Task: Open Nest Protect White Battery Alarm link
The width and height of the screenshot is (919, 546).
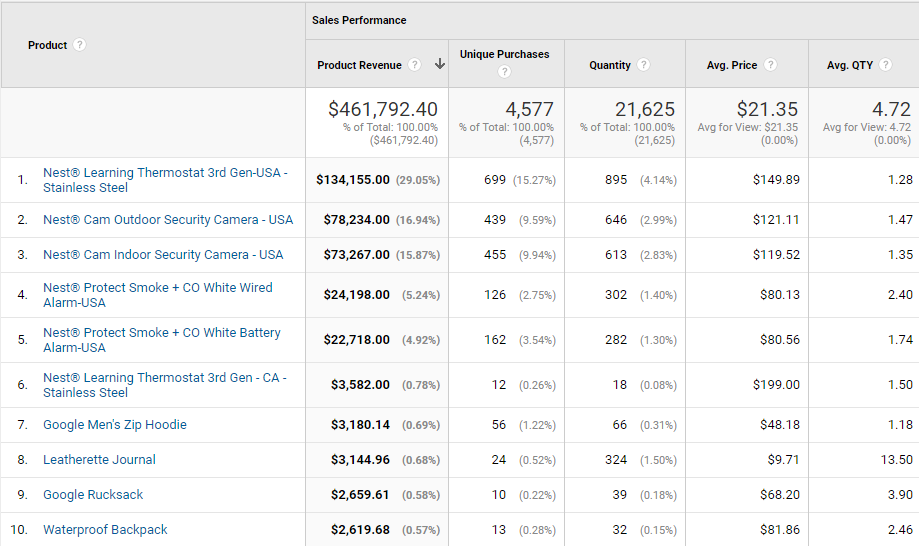Action: (162, 340)
